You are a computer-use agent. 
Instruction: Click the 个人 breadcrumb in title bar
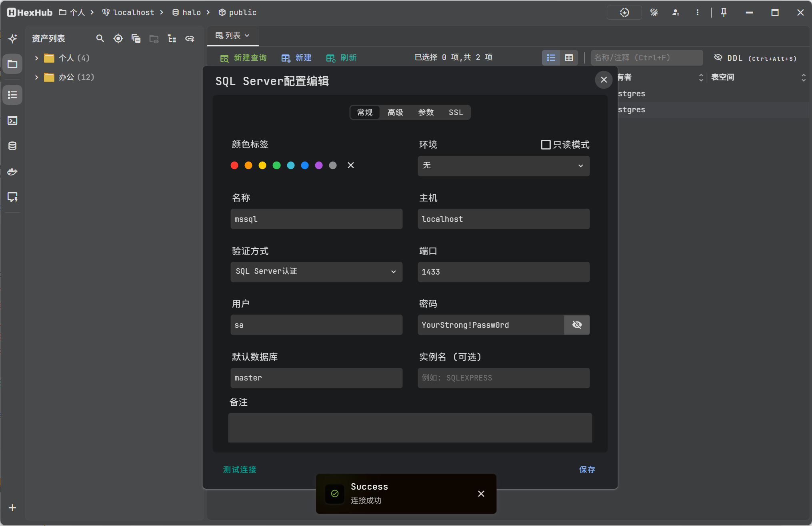pyautogui.click(x=72, y=12)
